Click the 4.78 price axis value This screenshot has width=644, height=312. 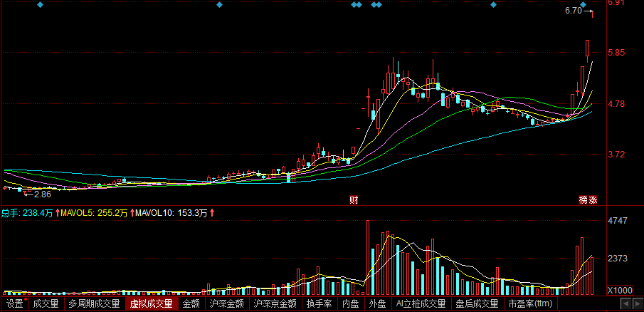[x=616, y=103]
